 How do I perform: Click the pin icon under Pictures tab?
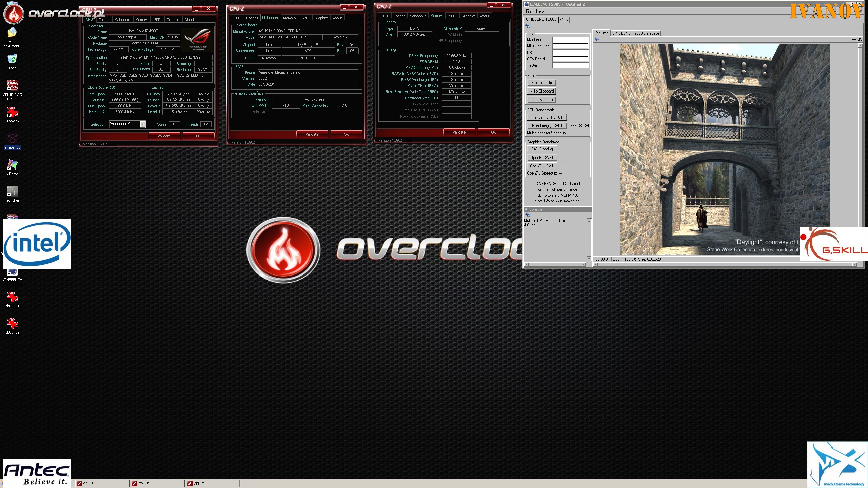pyautogui.click(x=597, y=40)
